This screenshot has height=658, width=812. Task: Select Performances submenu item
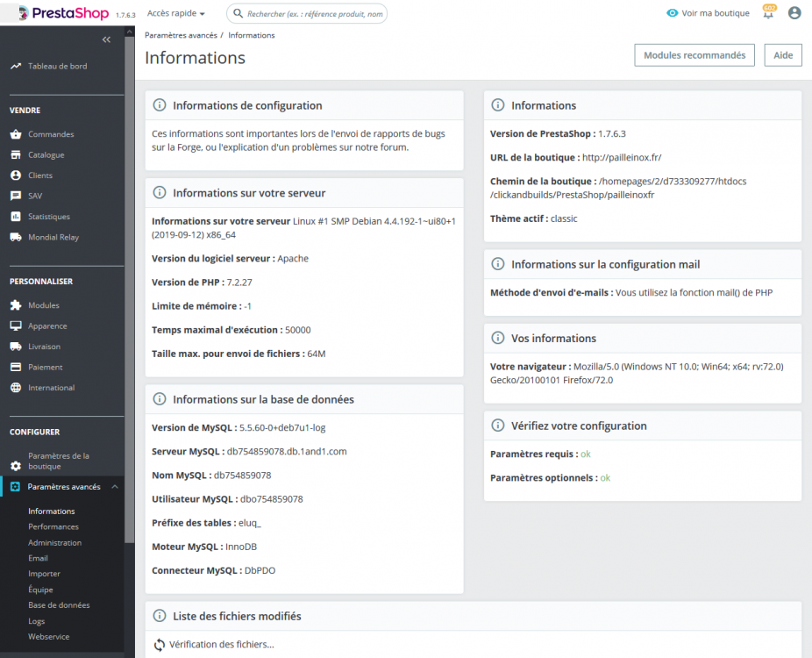53,526
